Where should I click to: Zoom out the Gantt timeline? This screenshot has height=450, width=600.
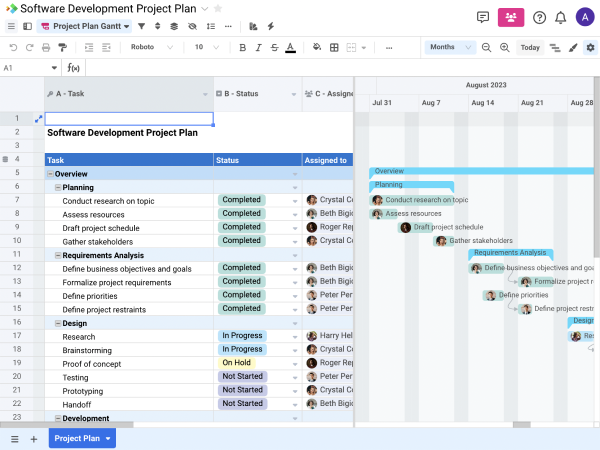click(x=487, y=47)
